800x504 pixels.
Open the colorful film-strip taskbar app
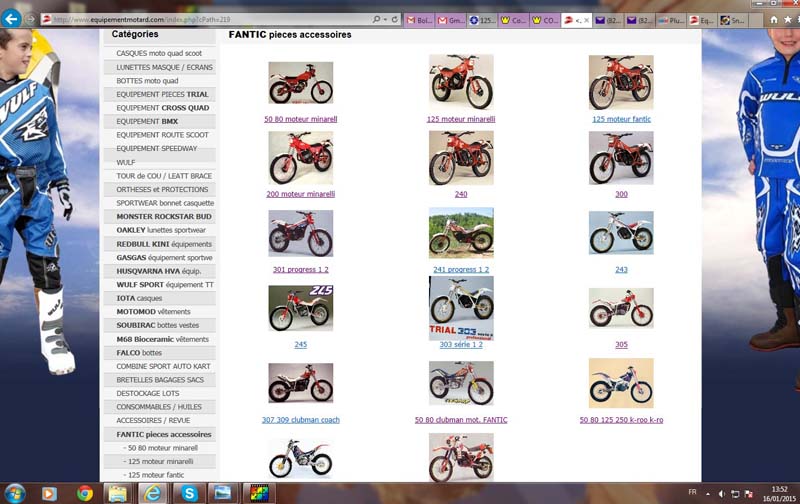click(x=259, y=493)
